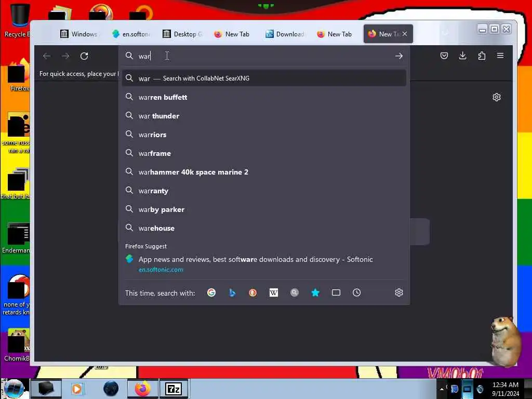Click into the address bar text field
This screenshot has width=532, height=399.
coord(264,56)
